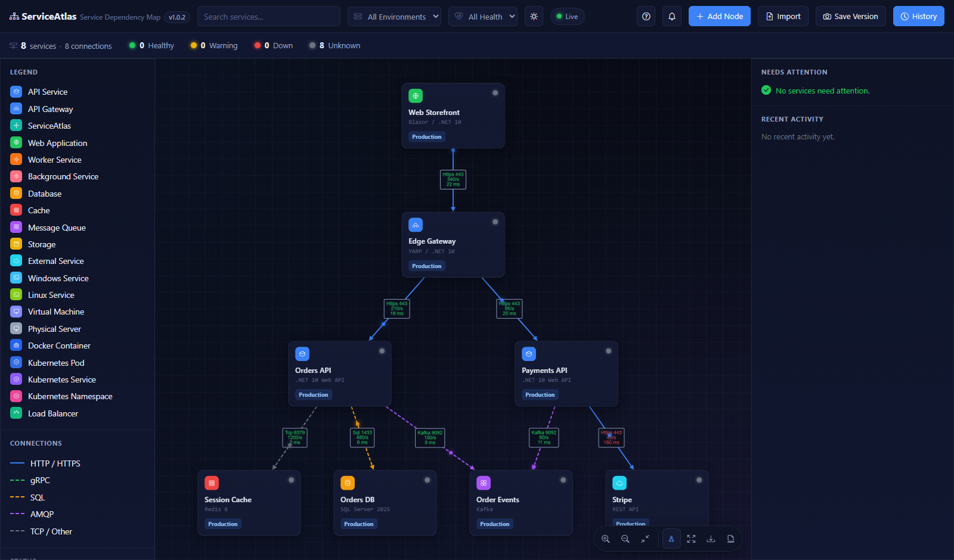Click the Storage legend icon
Viewport: 954px width, 560px height.
[x=16, y=244]
